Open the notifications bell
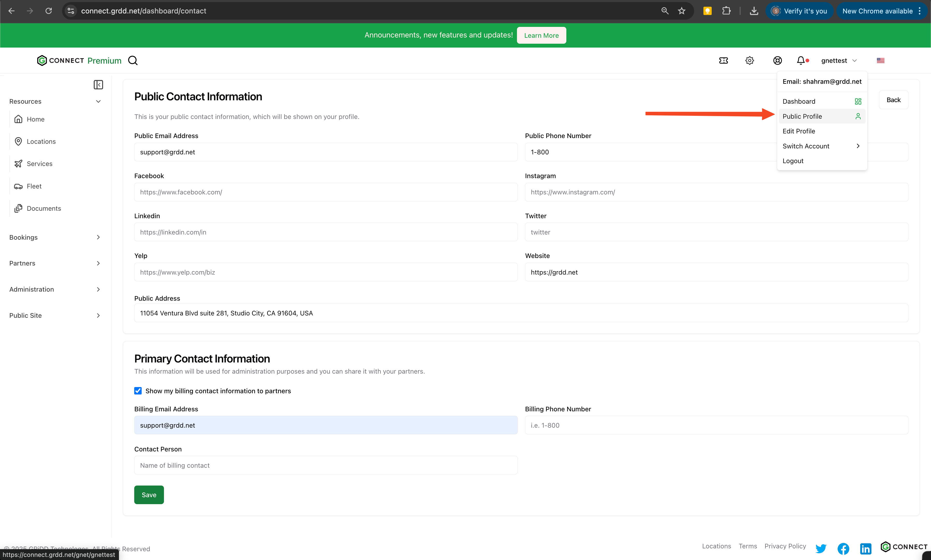 (801, 60)
